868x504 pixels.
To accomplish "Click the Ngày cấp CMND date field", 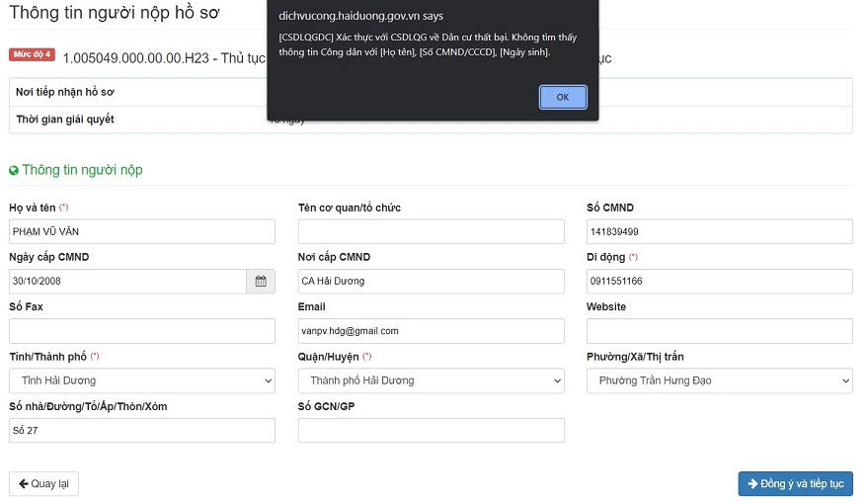I will coord(127,282).
